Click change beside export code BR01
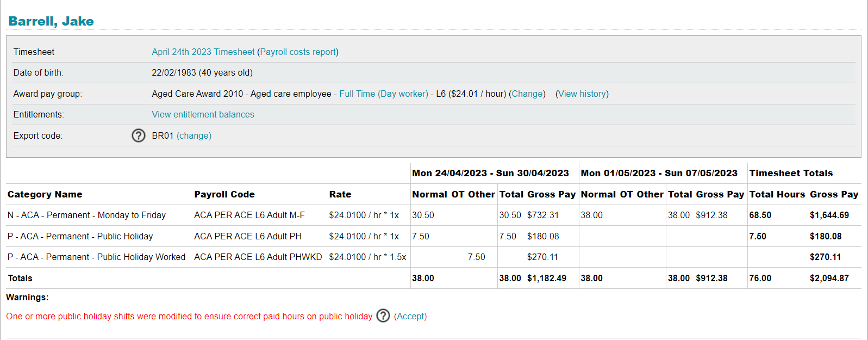Image resolution: width=868 pixels, height=340 pixels. (194, 135)
